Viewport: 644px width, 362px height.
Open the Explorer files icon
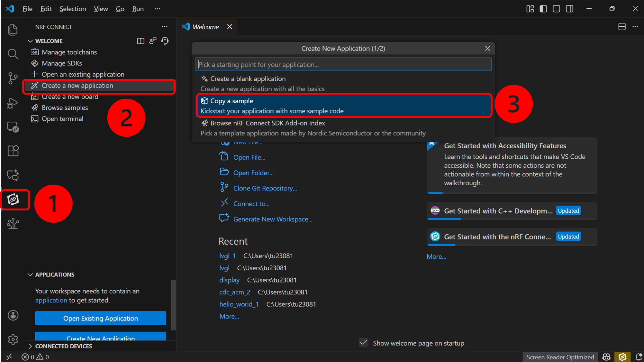pyautogui.click(x=13, y=30)
